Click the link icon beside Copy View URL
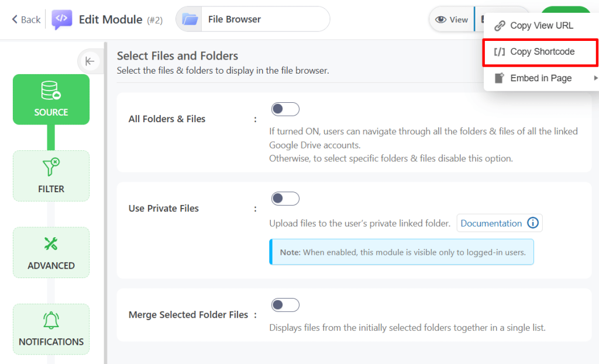This screenshot has height=364, width=599. pos(499,26)
